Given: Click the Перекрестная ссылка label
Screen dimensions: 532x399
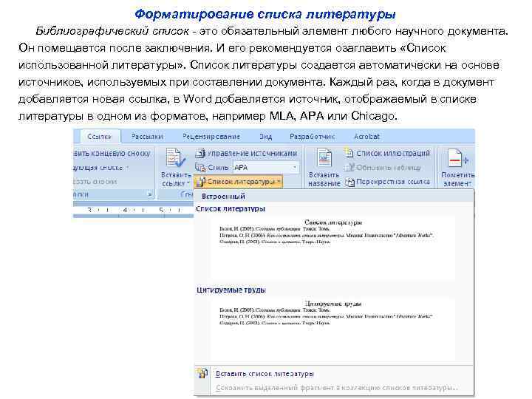Looking at the screenshot, I should point(393,182).
